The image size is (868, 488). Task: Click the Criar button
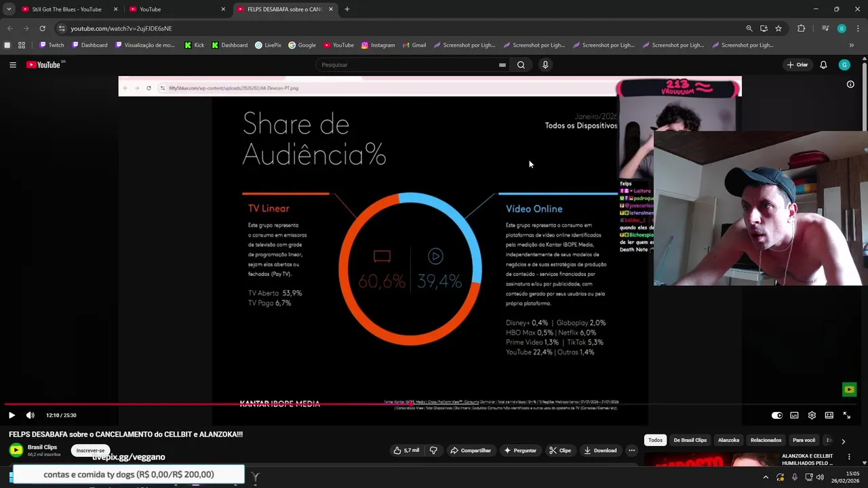click(x=797, y=65)
